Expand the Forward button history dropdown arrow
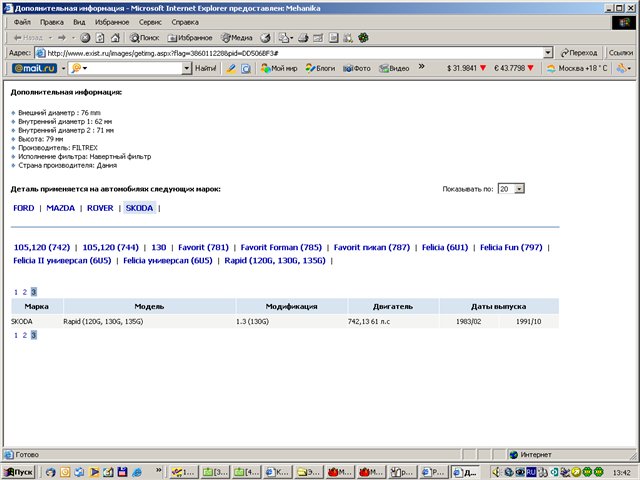The image size is (640, 480). (73, 38)
